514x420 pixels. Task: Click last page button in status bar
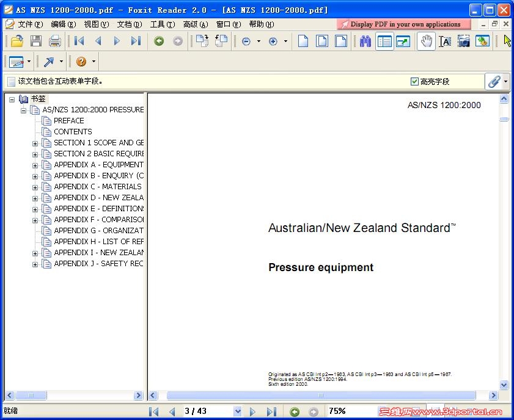pyautogui.click(x=271, y=411)
